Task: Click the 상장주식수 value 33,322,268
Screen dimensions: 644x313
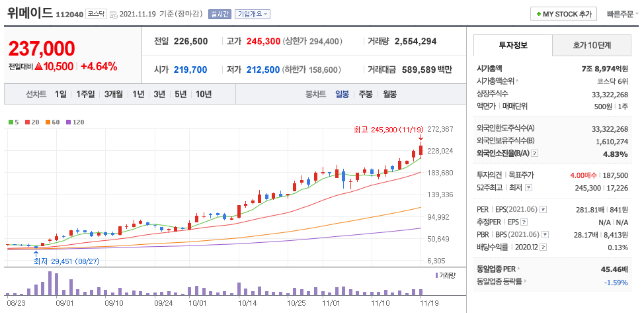Action: [x=610, y=95]
